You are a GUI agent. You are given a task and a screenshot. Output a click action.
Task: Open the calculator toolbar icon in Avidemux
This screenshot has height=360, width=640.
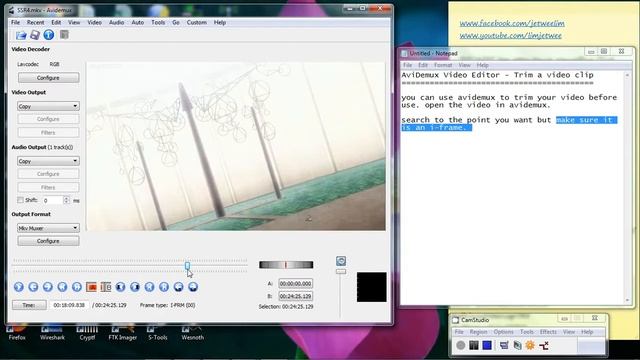click(x=64, y=35)
